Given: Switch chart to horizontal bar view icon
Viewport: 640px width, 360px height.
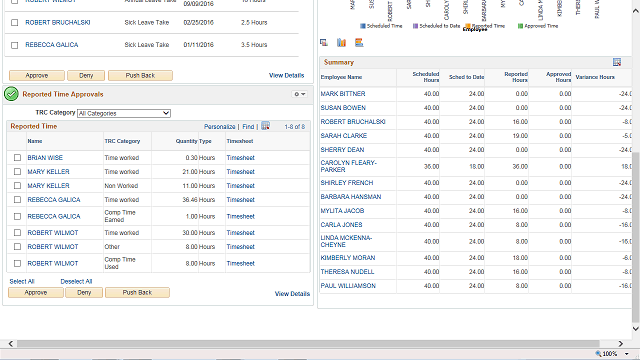Looking at the screenshot, I should (x=359, y=42).
